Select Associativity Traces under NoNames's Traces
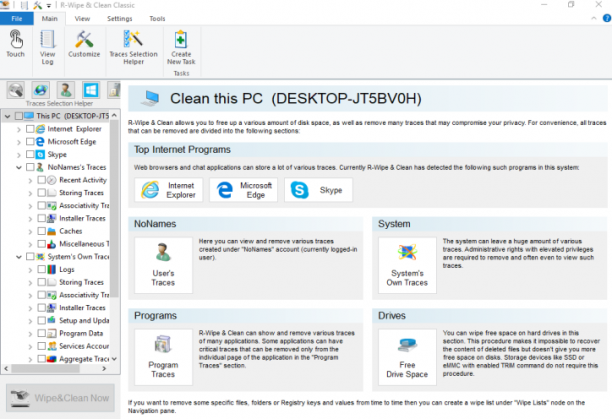Screen dimensions: 612x419 (73, 206)
